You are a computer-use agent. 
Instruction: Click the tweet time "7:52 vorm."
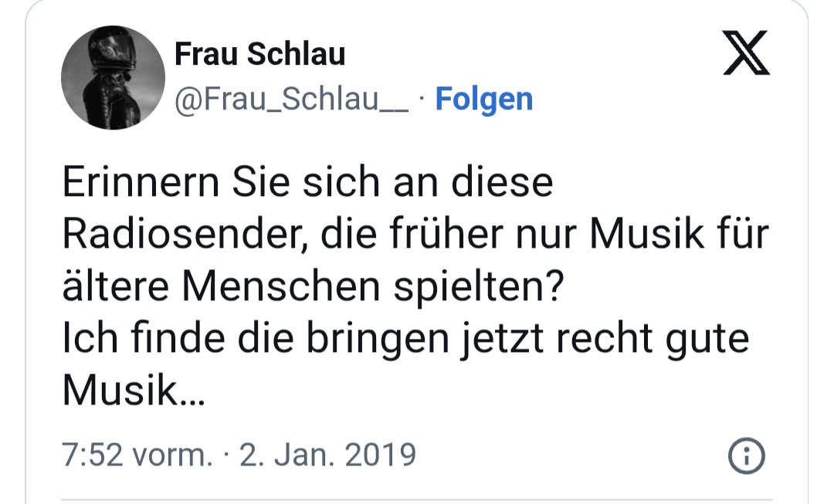coord(137,455)
